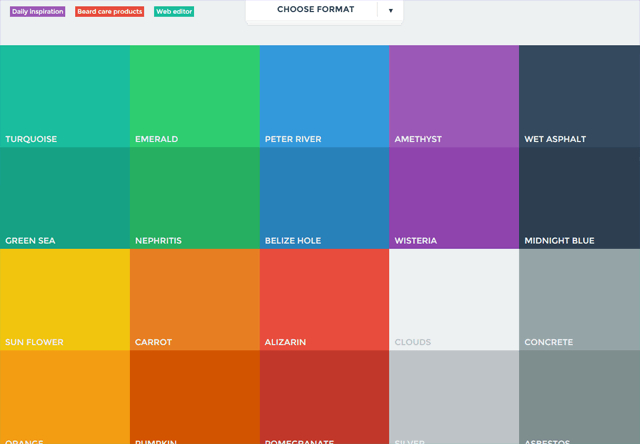The image size is (640, 444).
Task: Select the Nephritis green swatch
Action: tap(195, 198)
